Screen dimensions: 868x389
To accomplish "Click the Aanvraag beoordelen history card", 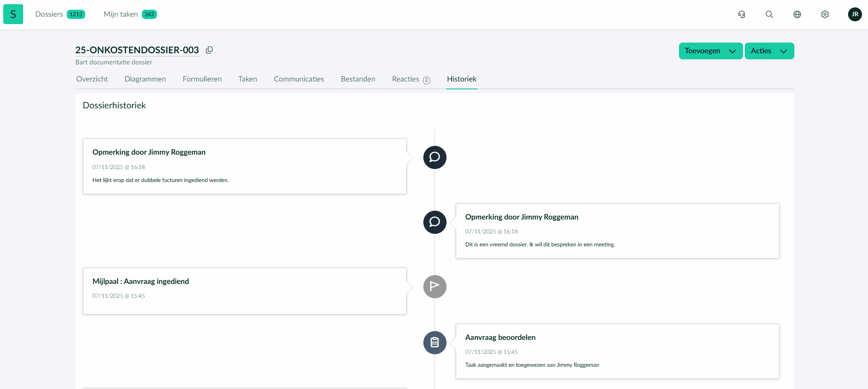I will (x=617, y=351).
